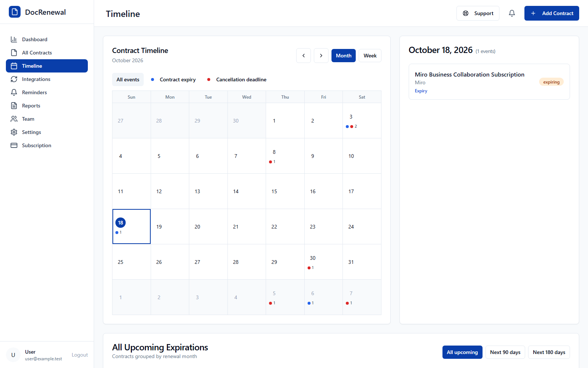588x368 pixels.
Task: Click user@example.test account text
Action: [43, 359]
